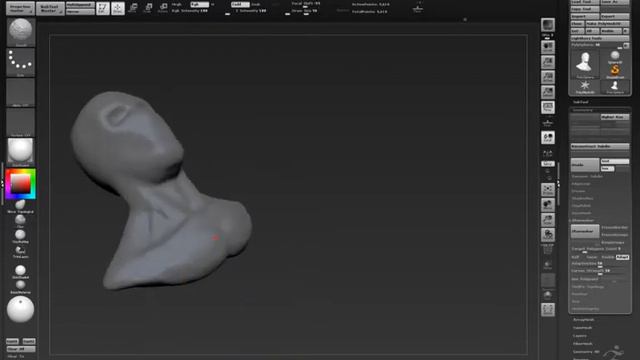Select the ClayBuildup brush
Image resolution: width=640 pixels, height=360 pixels.
click(20, 236)
